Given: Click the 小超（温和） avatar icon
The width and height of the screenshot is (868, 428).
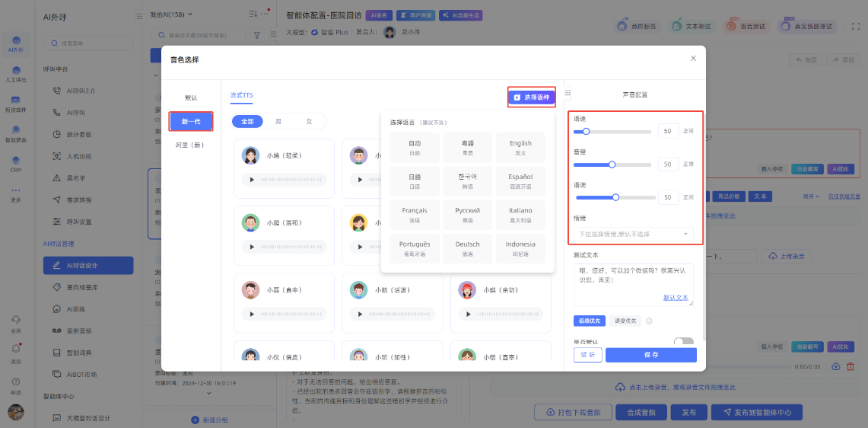Looking at the screenshot, I should pyautogui.click(x=250, y=222).
